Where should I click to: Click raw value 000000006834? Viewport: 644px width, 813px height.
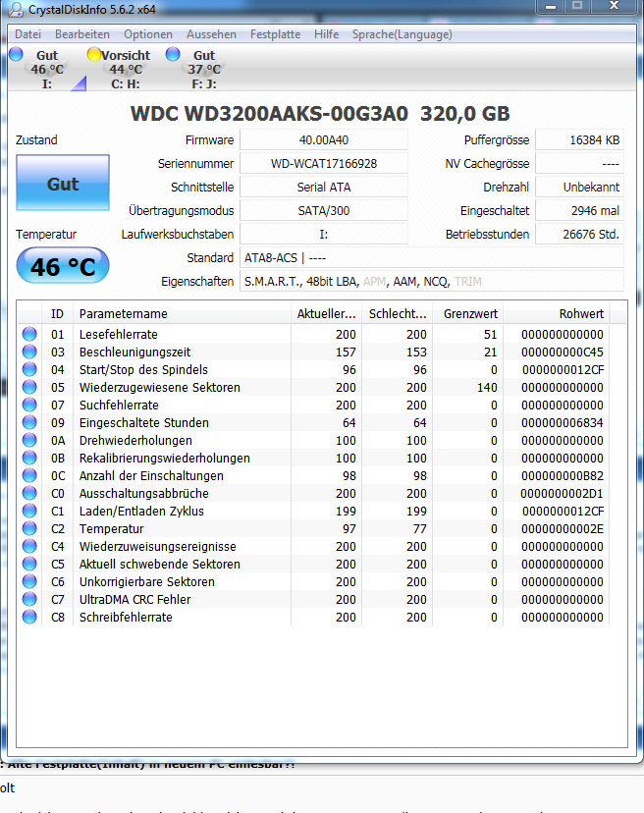tap(563, 422)
